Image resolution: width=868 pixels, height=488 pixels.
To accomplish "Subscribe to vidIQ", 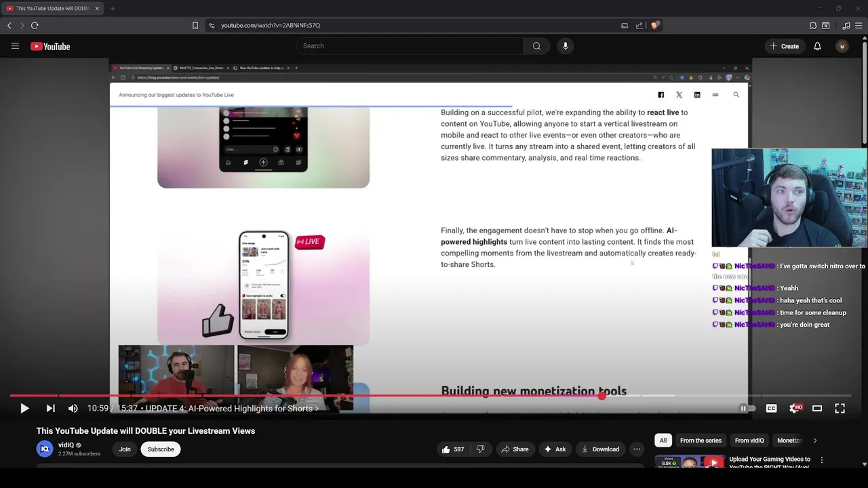I will (161, 449).
